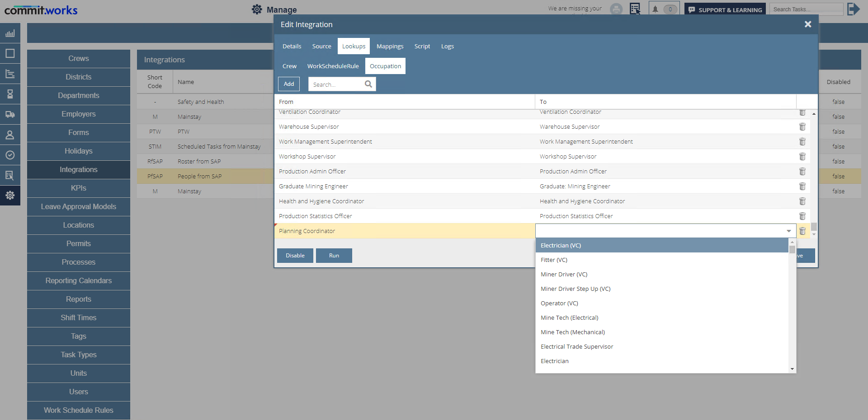Open the bar chart dashboard sidebar icon
Screen dimensions: 868x420
tap(10, 33)
